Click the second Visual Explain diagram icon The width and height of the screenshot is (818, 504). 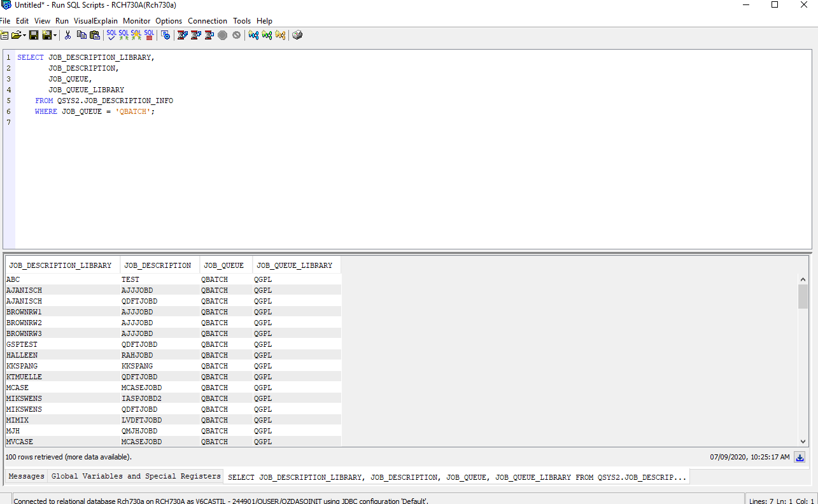(267, 35)
